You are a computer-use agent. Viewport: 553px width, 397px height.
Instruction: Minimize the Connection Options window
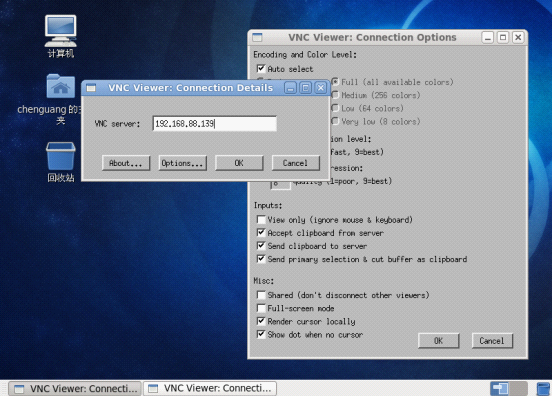pyautogui.click(x=488, y=37)
